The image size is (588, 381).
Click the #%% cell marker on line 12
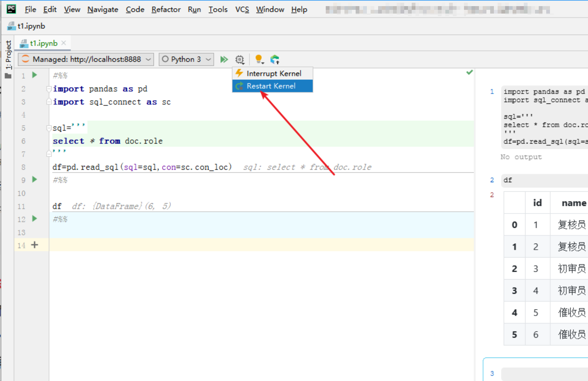(60, 220)
